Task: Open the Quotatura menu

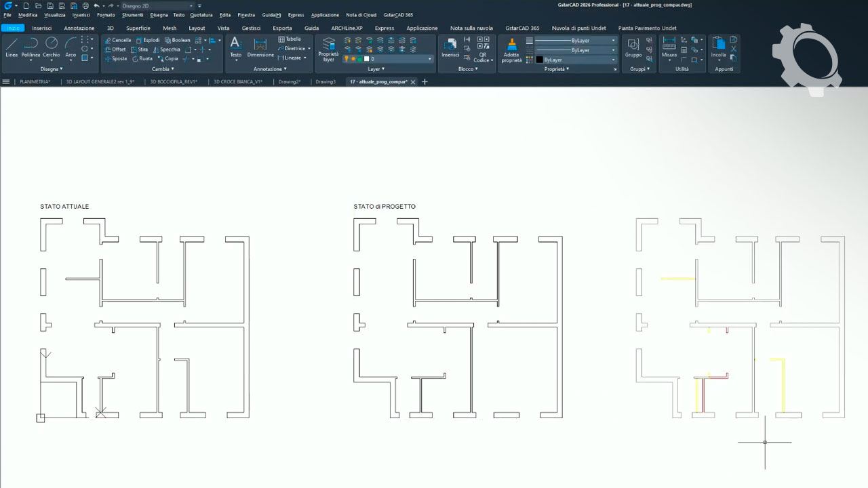Action: pos(201,15)
